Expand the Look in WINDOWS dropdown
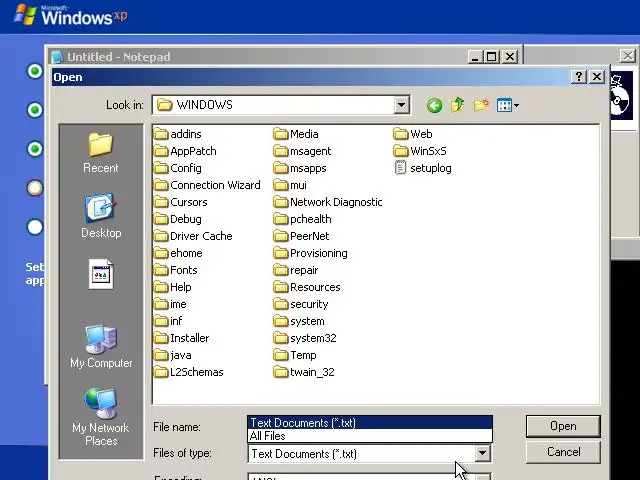The image size is (640, 480). [401, 105]
